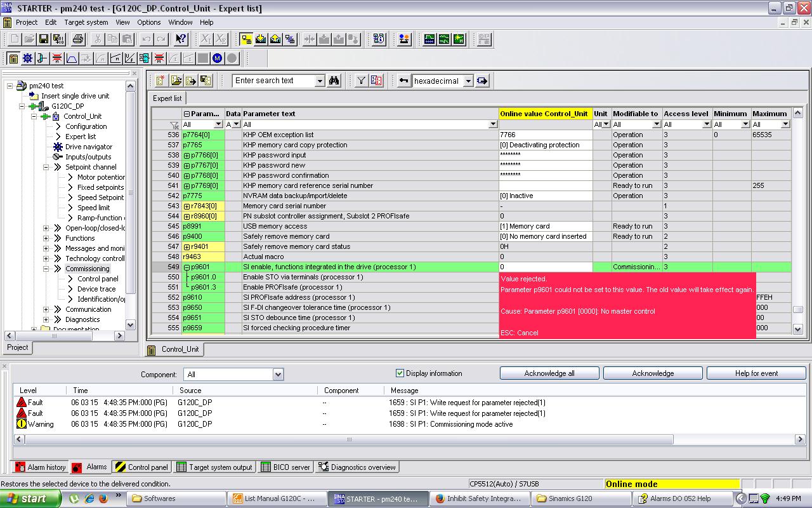This screenshot has width=812, height=508.
Task: Expand the Functions tree node
Action: click(x=46, y=238)
